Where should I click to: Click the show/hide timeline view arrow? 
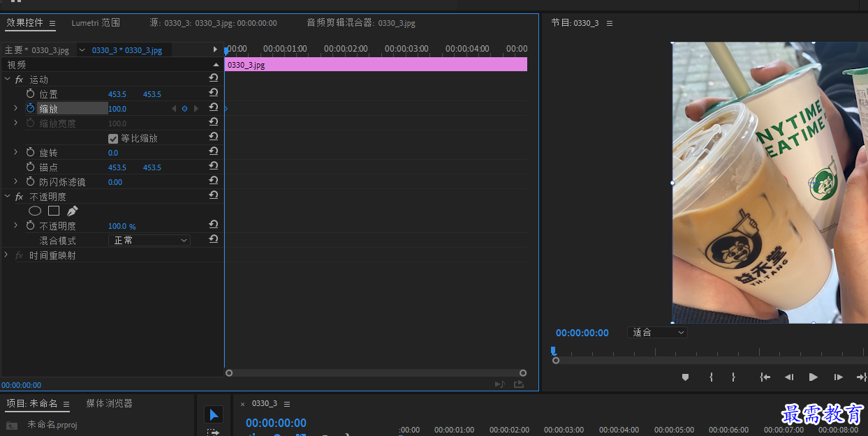(215, 50)
